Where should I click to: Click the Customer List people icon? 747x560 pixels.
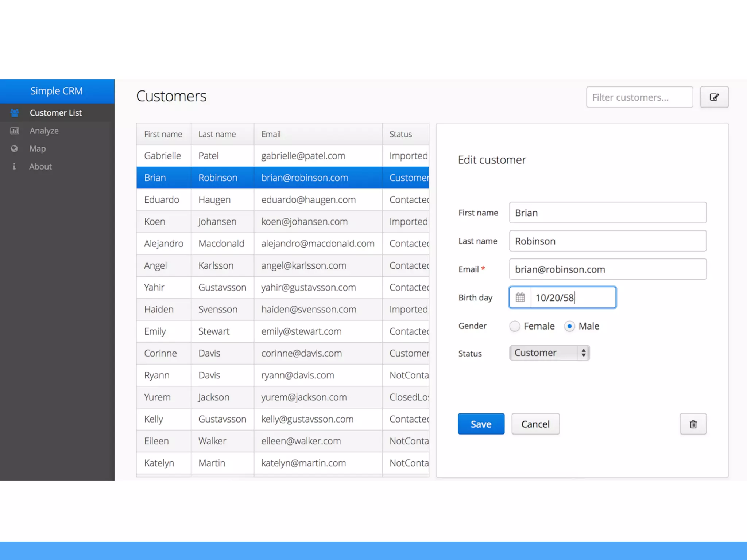click(x=15, y=113)
